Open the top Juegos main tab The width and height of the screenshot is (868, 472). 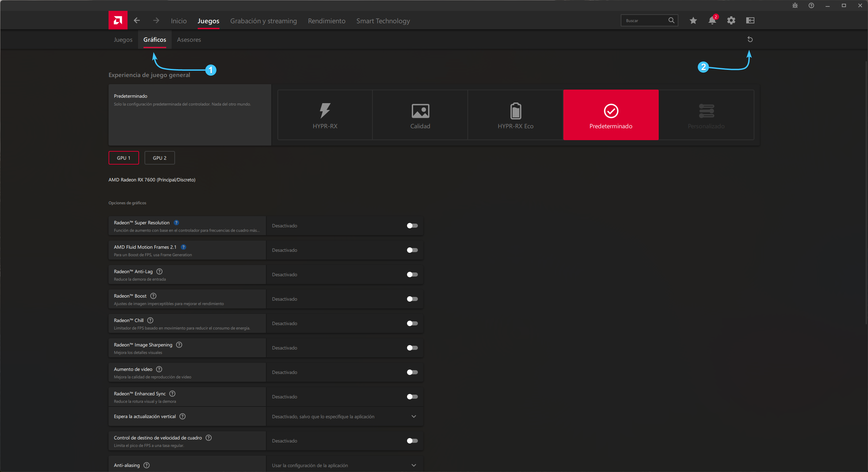(208, 21)
